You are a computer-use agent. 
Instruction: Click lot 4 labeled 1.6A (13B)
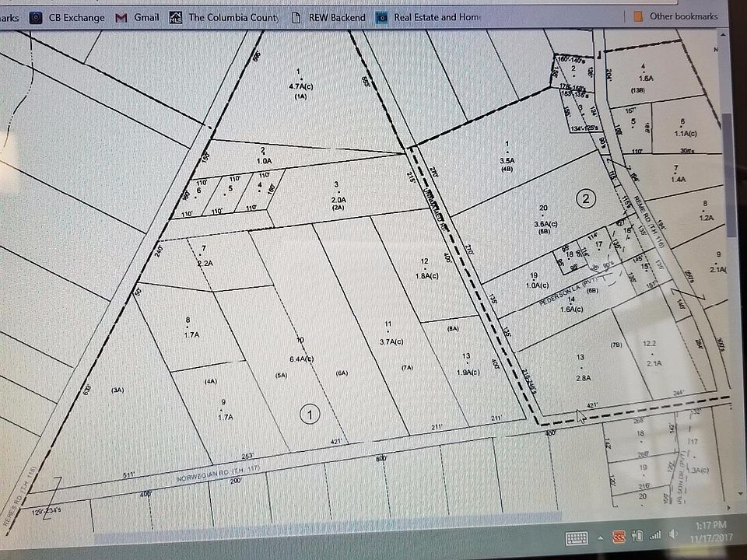[644, 78]
